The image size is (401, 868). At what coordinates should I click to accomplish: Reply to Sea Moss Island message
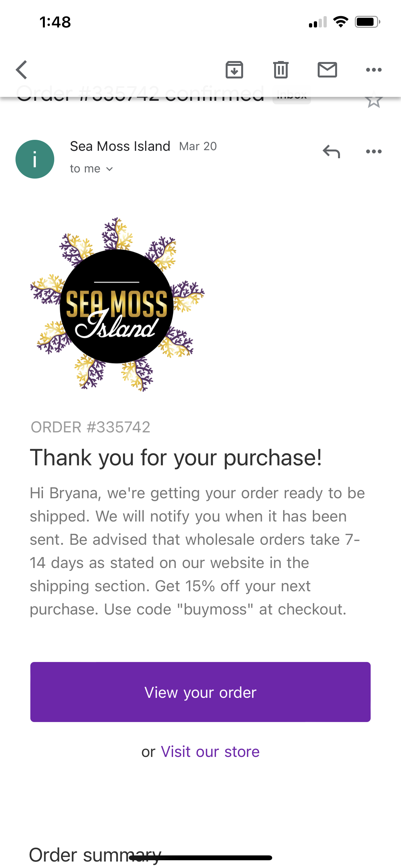(x=331, y=151)
